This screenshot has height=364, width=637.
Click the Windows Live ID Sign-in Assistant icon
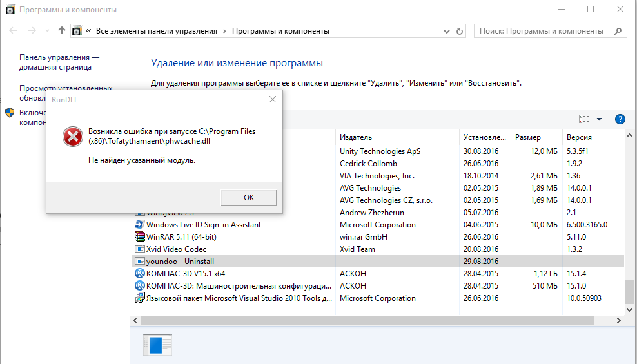(x=139, y=224)
